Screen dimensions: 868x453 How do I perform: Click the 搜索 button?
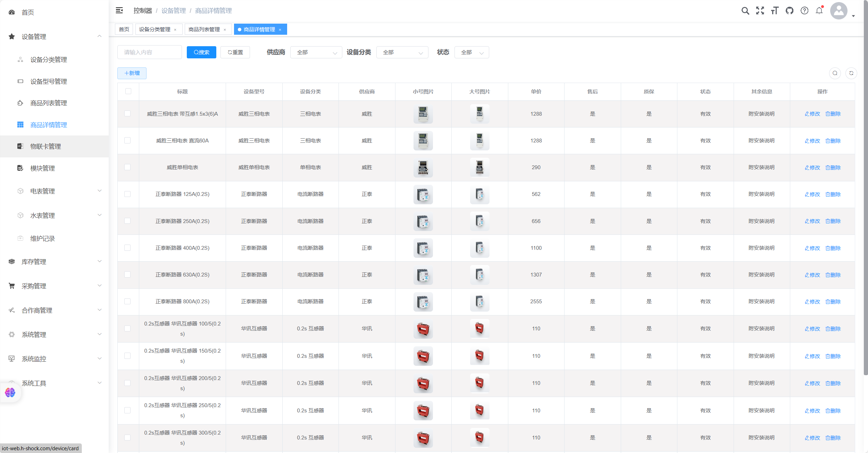pos(201,52)
